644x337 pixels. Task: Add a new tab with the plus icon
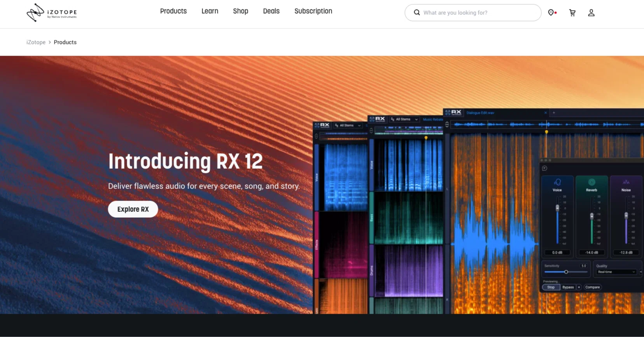pyautogui.click(x=554, y=113)
